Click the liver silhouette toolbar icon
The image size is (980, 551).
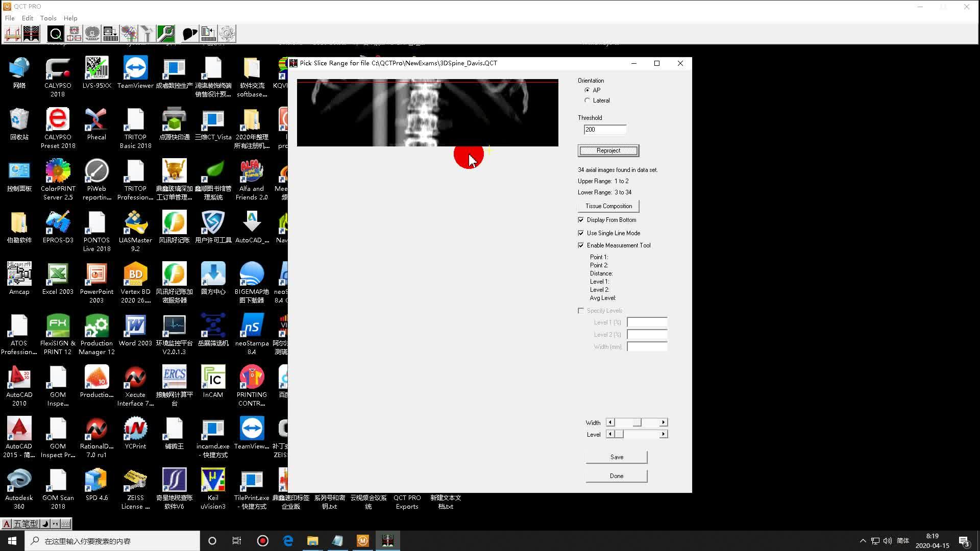[x=189, y=34]
